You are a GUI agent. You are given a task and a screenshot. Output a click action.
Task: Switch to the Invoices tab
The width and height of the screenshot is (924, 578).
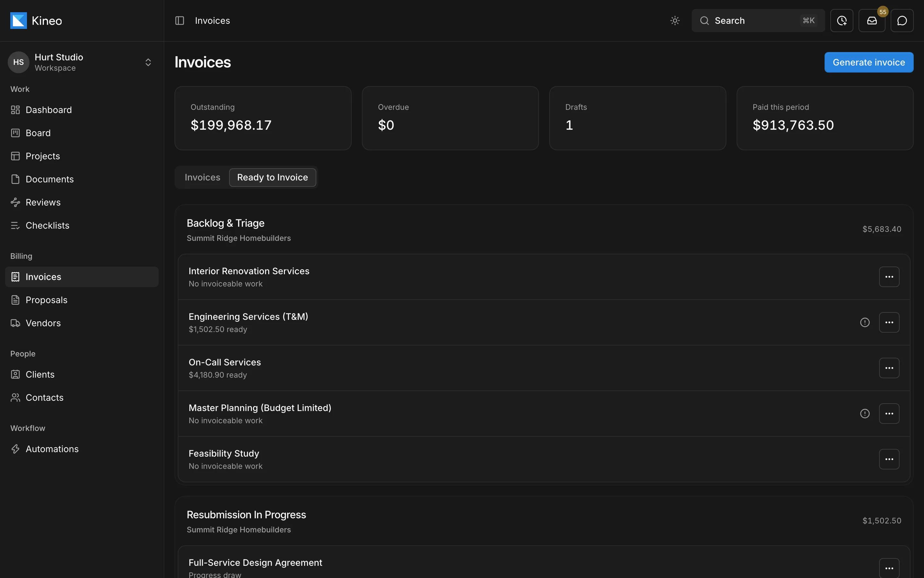[x=202, y=177]
